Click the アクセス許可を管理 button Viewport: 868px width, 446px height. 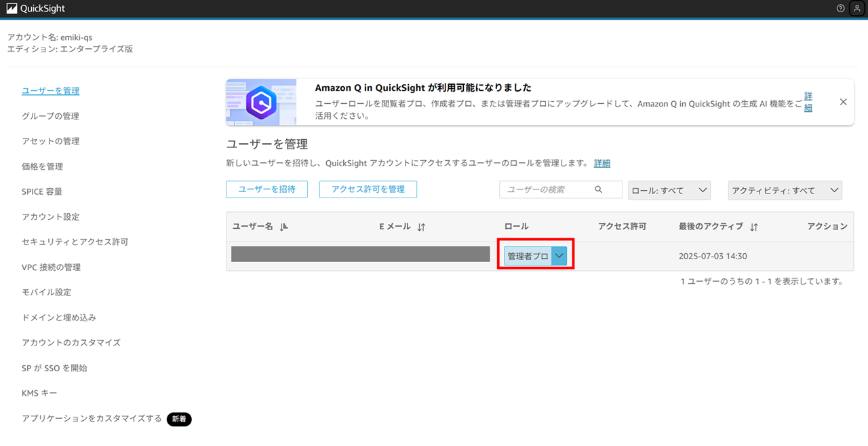(x=368, y=189)
